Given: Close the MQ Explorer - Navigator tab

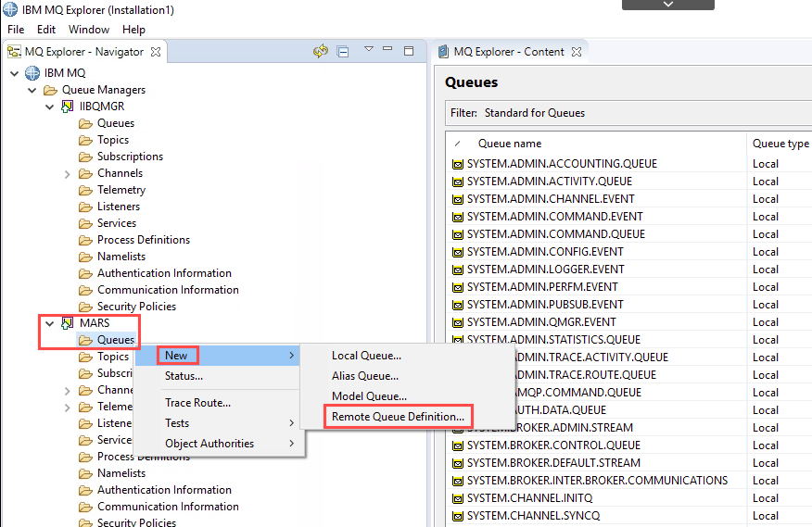Looking at the screenshot, I should coord(156,52).
